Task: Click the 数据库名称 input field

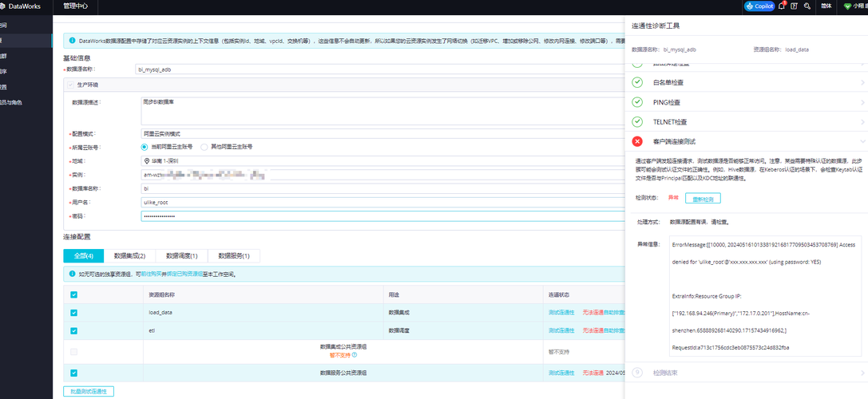Action: pyautogui.click(x=382, y=188)
